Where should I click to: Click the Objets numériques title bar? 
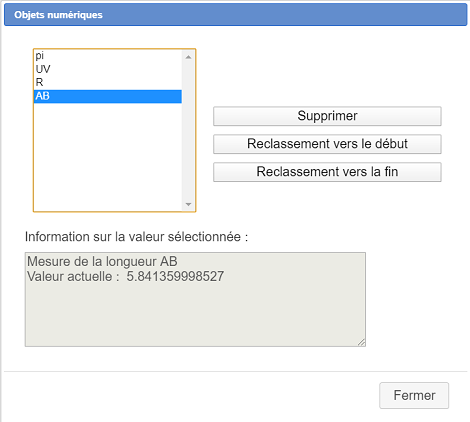[235, 15]
